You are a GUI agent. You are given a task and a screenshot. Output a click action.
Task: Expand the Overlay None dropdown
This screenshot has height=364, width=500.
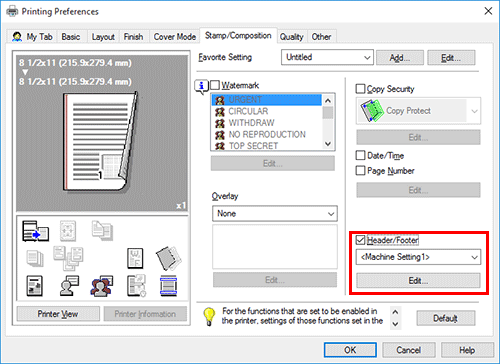[x=275, y=213]
